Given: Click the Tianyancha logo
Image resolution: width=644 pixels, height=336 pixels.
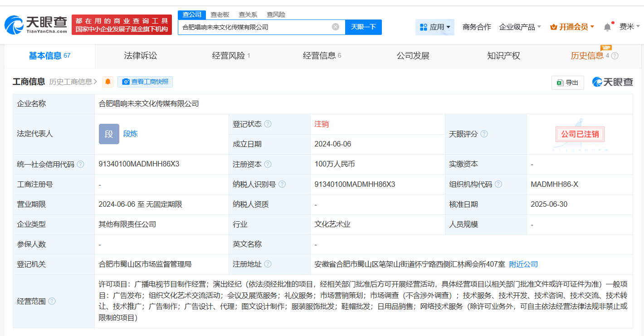Looking at the screenshot, I should point(36,25).
